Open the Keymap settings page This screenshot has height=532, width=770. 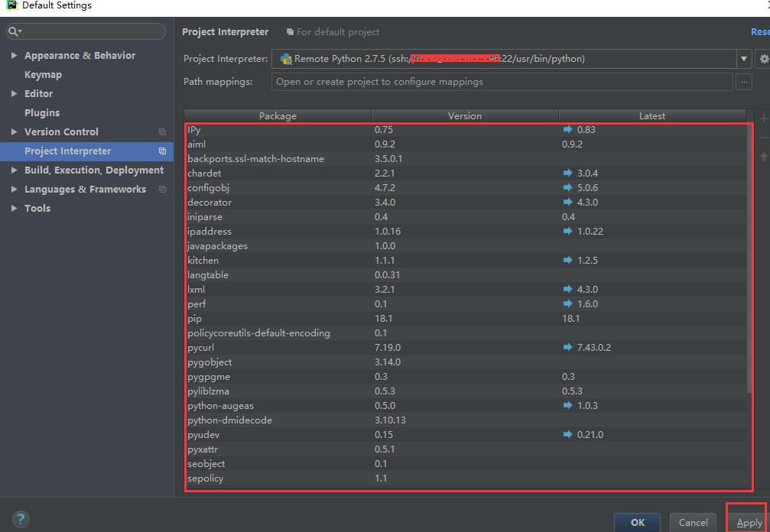click(x=44, y=75)
